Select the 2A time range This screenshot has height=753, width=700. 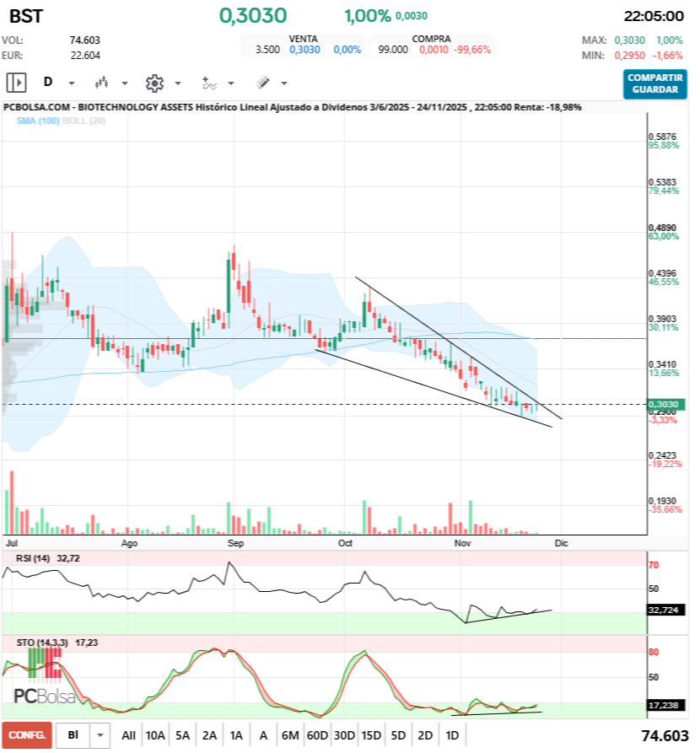(x=209, y=735)
